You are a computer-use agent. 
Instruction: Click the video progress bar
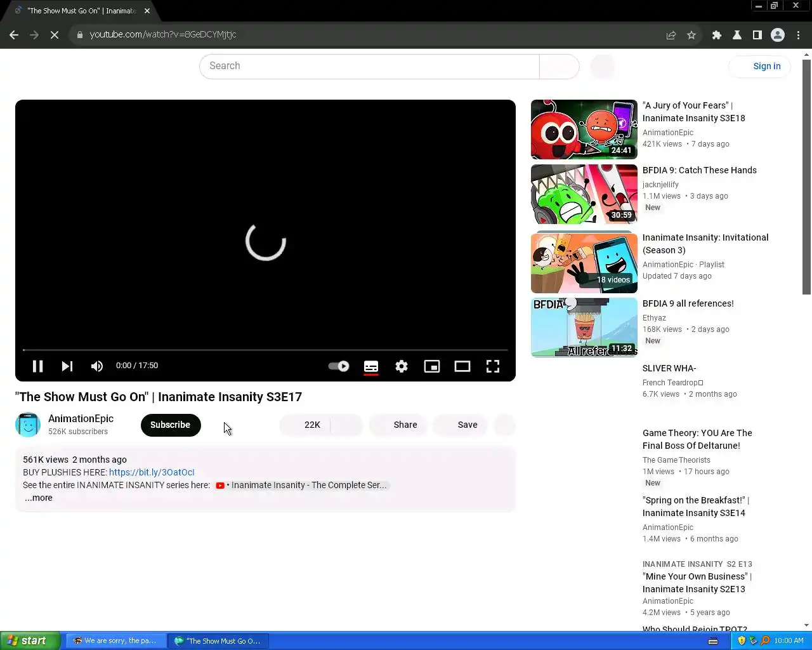point(265,350)
